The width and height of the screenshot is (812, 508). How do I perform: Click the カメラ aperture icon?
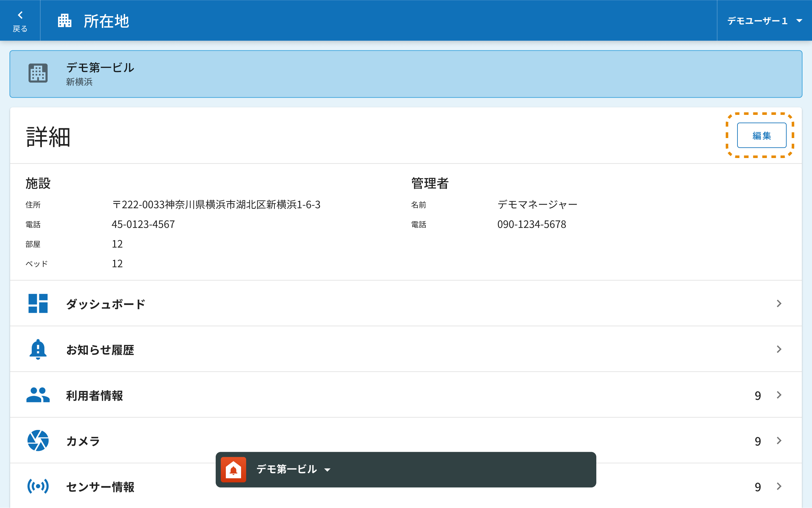click(38, 440)
